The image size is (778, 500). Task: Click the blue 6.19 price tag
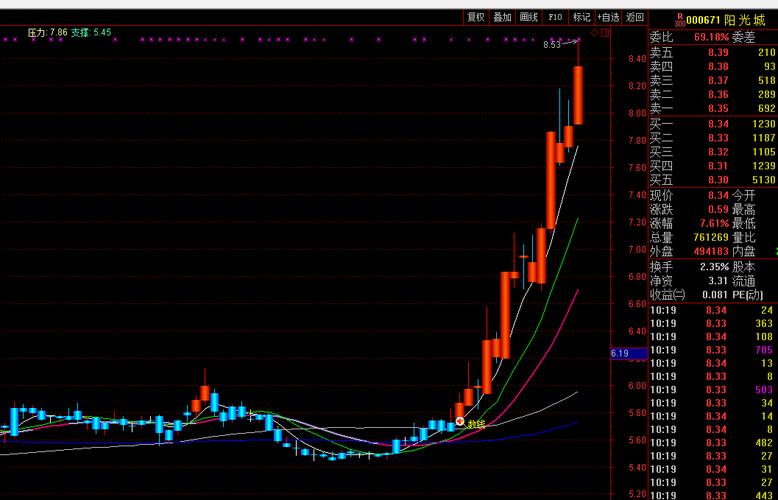(x=619, y=353)
